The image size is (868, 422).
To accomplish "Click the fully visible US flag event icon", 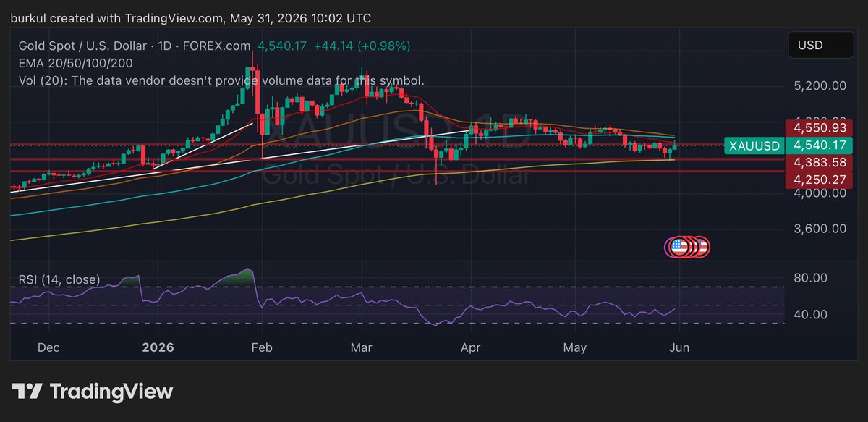I will (x=678, y=247).
